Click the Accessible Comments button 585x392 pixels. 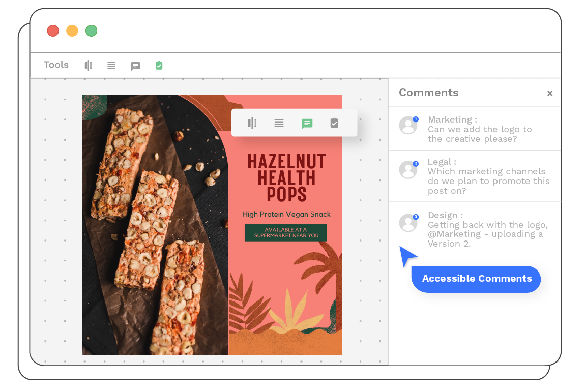[x=476, y=279]
